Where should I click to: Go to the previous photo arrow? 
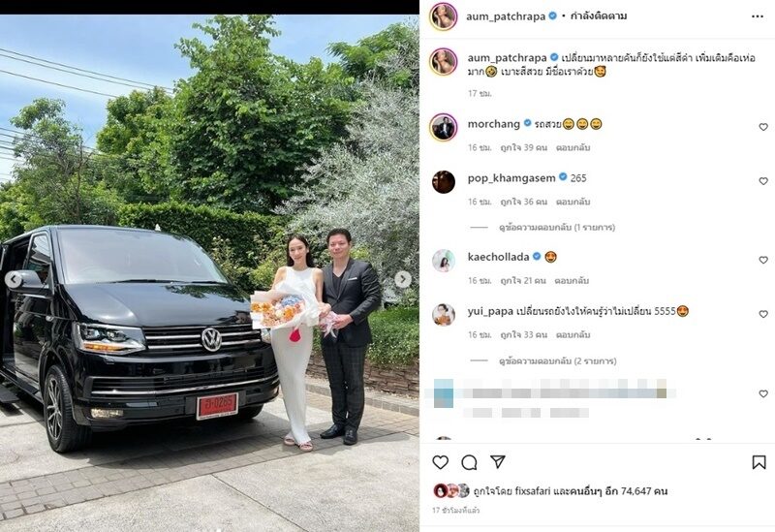coord(14,280)
